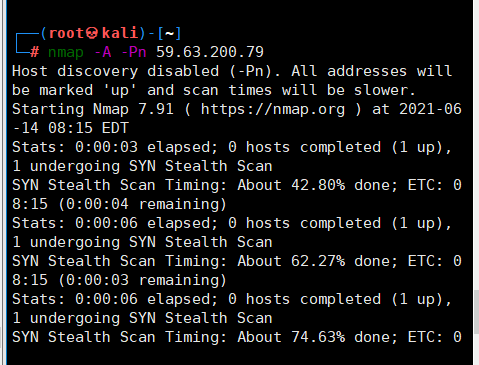This screenshot has height=365, width=479.
Task: Click the -Pn flag in the command line
Action: 134,52
